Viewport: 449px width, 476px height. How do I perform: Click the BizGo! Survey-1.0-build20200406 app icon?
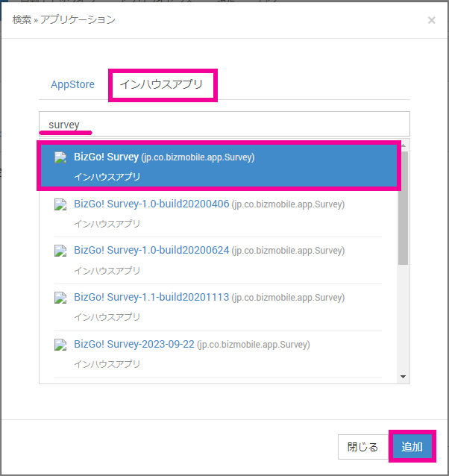point(61,204)
